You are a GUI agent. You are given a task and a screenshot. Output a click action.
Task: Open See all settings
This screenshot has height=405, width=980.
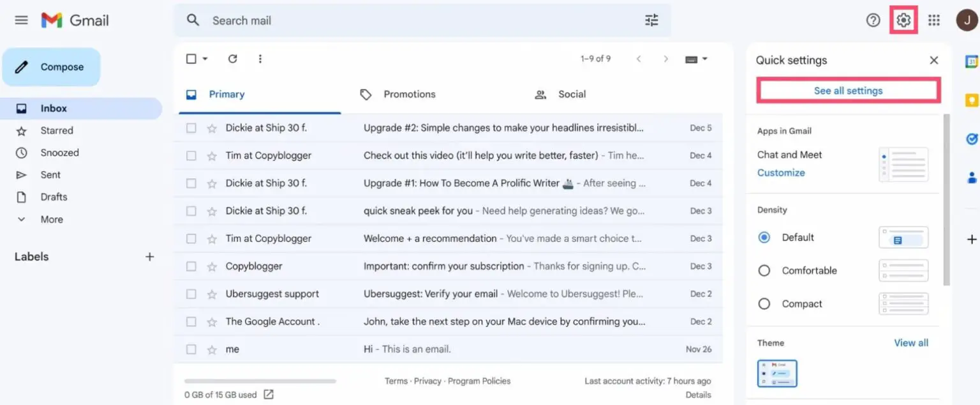click(847, 90)
